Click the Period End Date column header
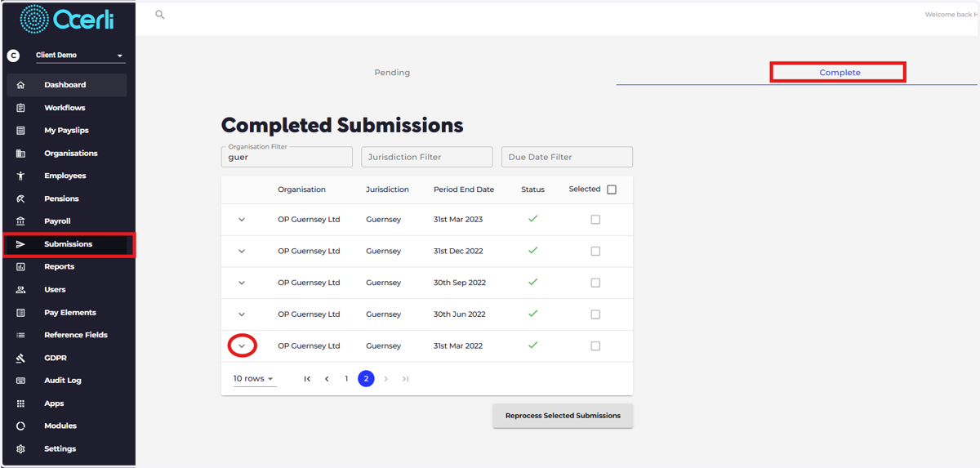Viewport: 980px width, 468px height. click(464, 189)
